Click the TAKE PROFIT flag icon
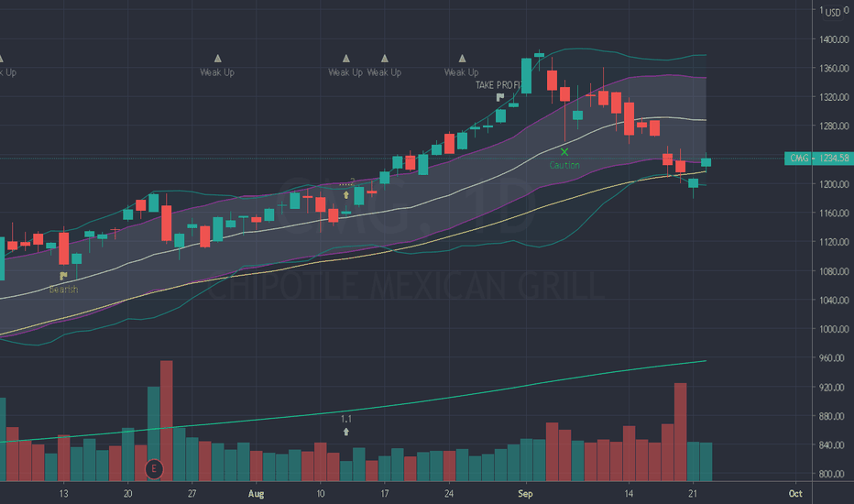 coord(500,97)
